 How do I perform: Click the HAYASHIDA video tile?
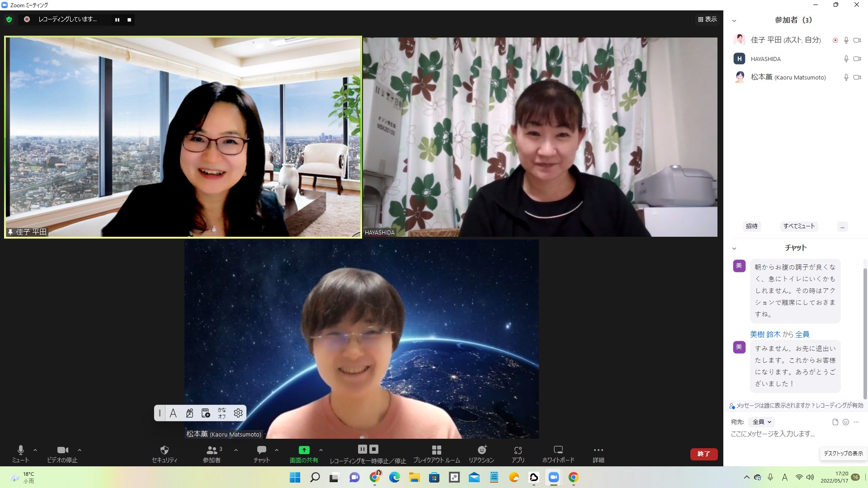point(540,137)
